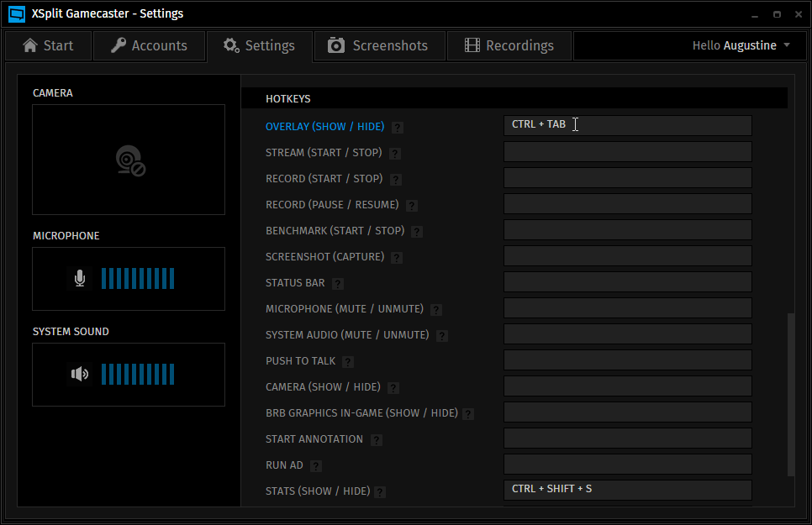
Task: Click the settings panel vertical scrollbar
Action: 790,395
